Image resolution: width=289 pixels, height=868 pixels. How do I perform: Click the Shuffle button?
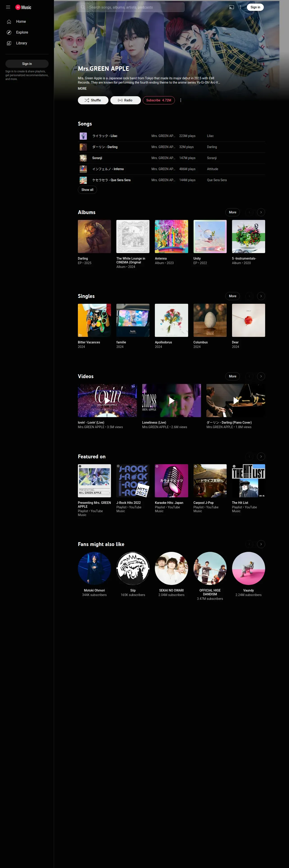point(93,101)
